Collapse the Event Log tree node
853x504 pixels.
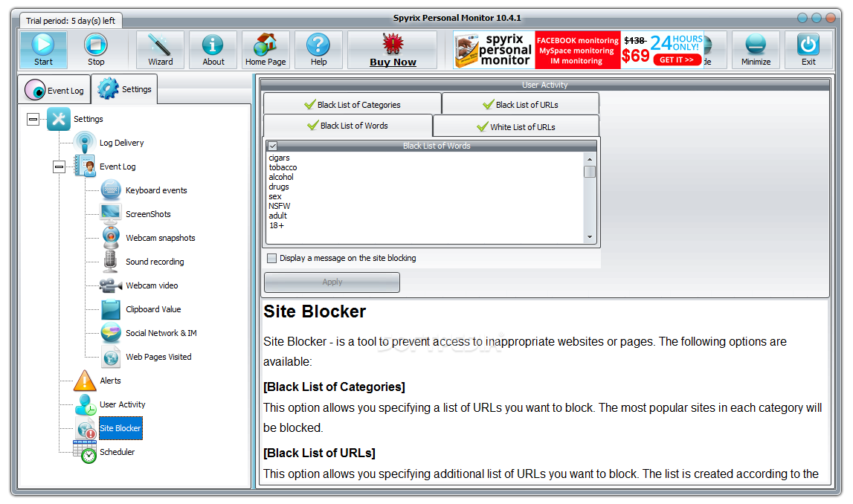59,167
